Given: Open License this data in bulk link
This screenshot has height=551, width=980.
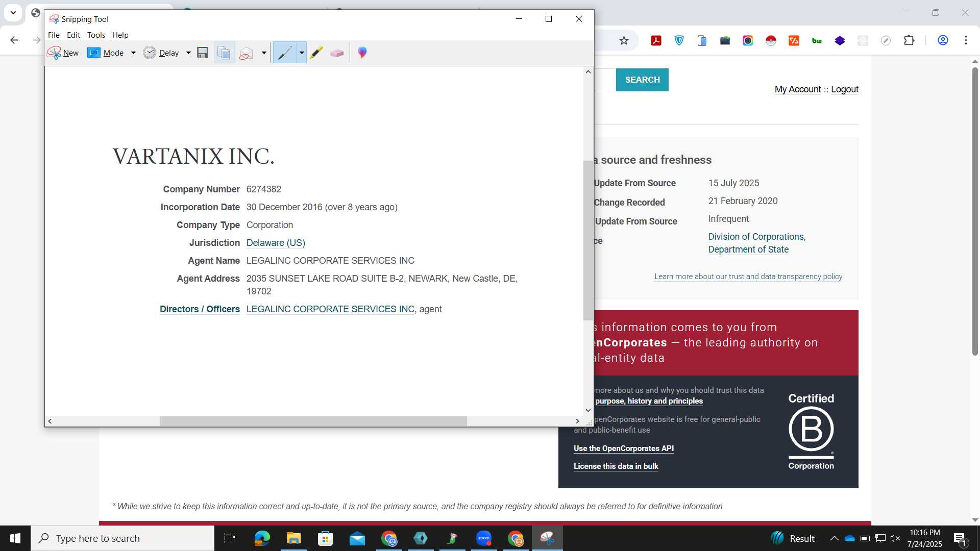Looking at the screenshot, I should coord(616,466).
